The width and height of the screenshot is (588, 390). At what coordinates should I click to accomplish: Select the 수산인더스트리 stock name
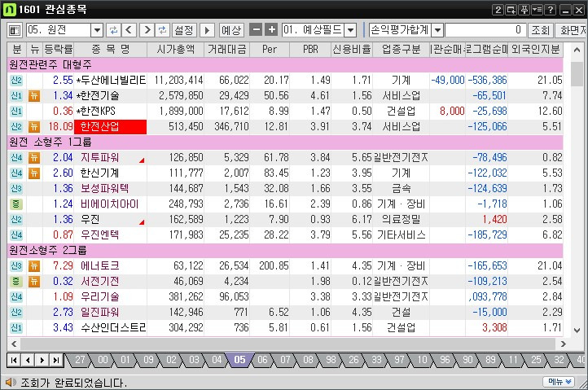113,328
